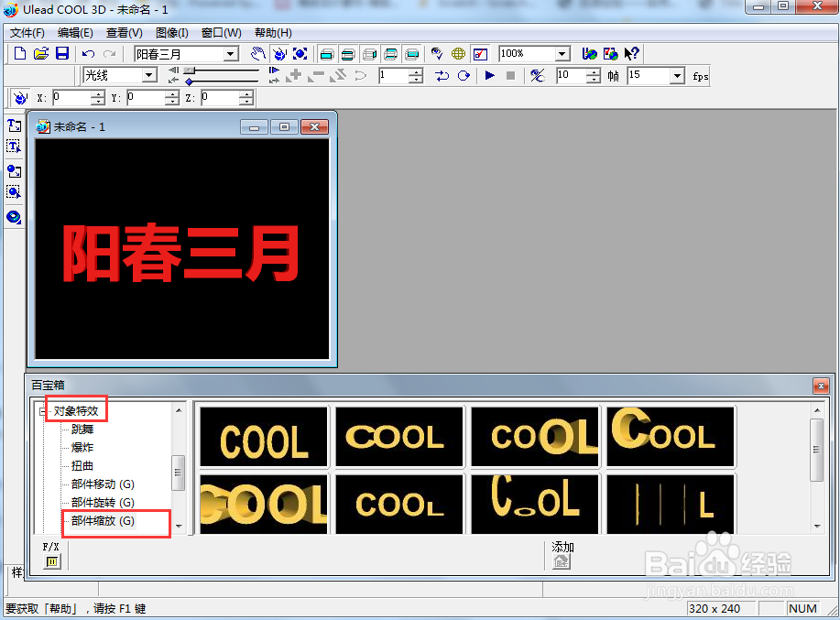
Task: Save the project with the floppy disk icon
Action: (62, 53)
